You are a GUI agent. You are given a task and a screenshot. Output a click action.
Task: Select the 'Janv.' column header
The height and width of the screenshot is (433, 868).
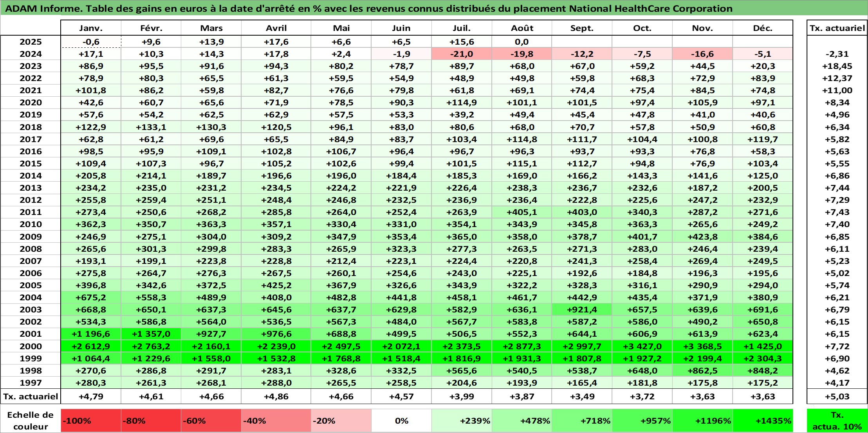click(91, 28)
